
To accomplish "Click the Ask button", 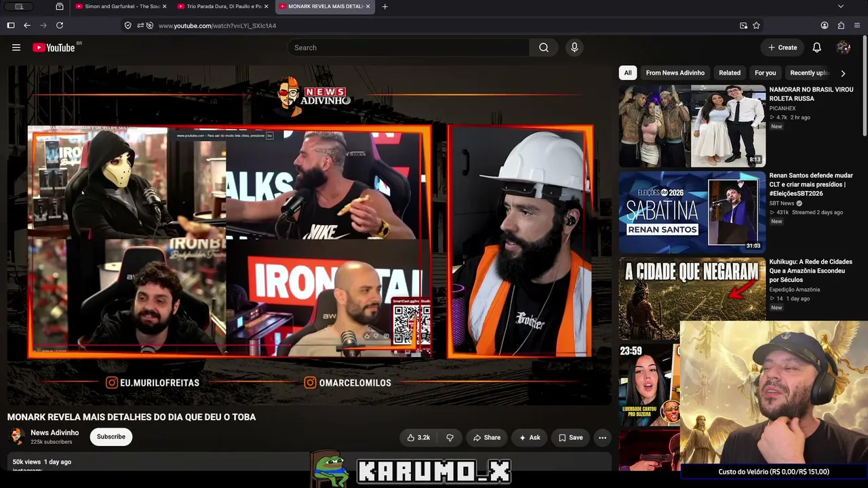I will [x=530, y=438].
